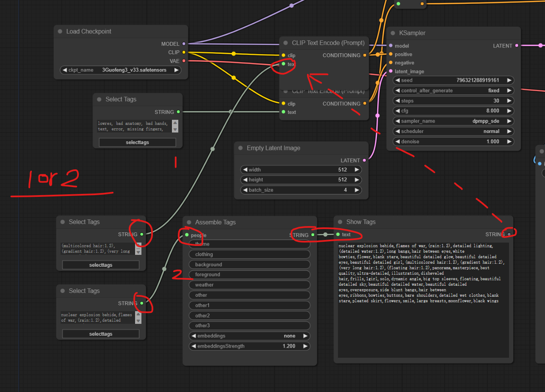Open the embeddings none dropdown in Assemble Tags
Screen dimensions: 545x392
point(249,336)
